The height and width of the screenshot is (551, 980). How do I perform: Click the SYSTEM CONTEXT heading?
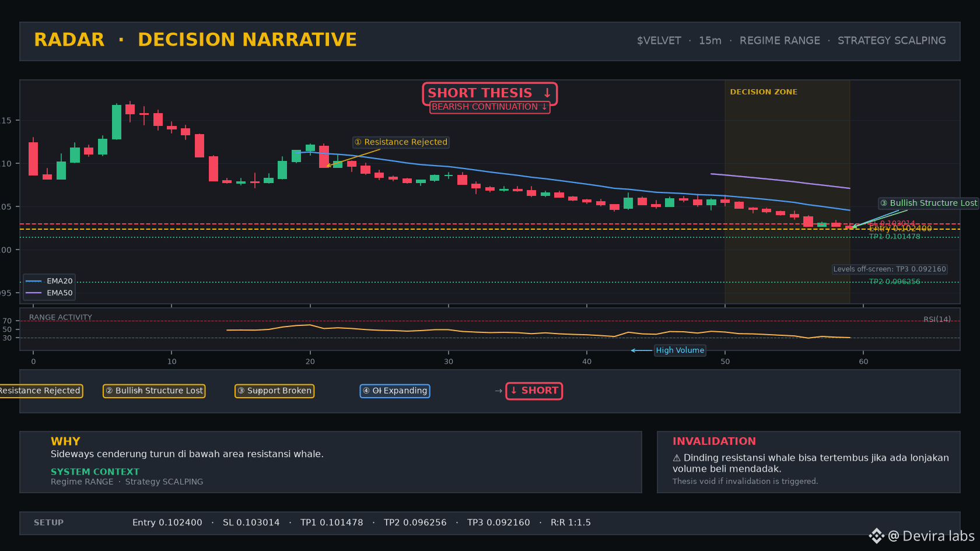(x=95, y=472)
